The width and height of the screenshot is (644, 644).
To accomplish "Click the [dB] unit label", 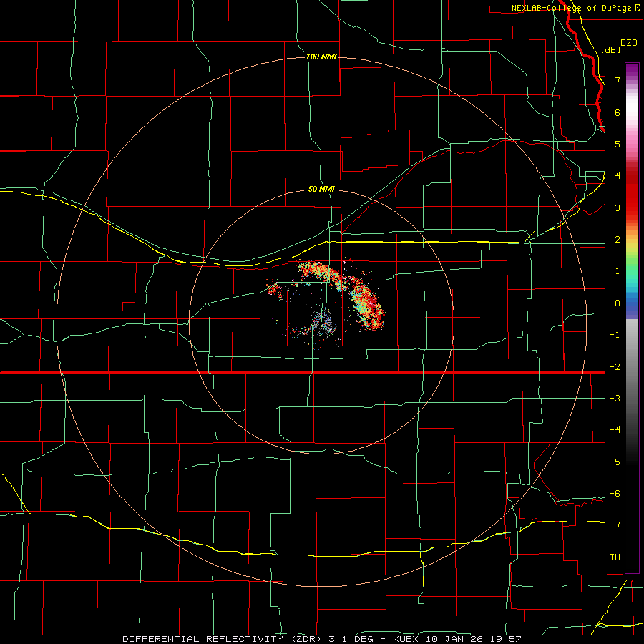I will [x=611, y=49].
